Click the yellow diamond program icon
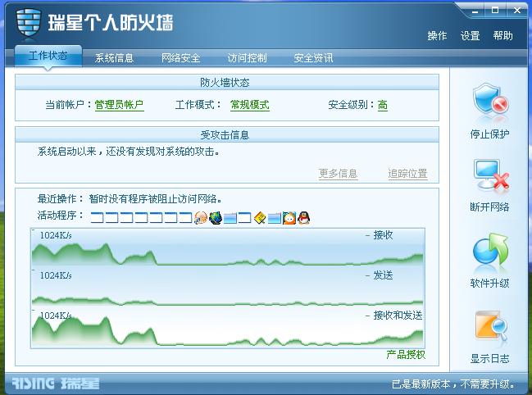The image size is (532, 395). point(260,218)
